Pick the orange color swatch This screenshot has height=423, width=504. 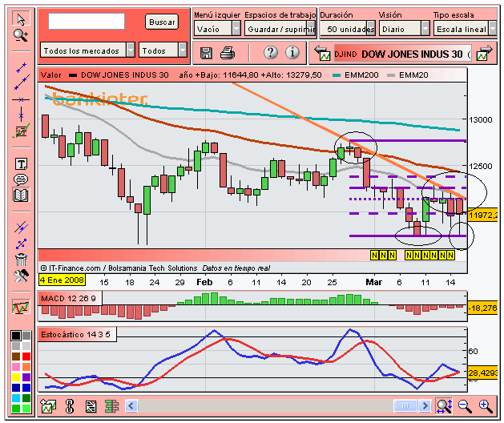pyautogui.click(x=26, y=366)
